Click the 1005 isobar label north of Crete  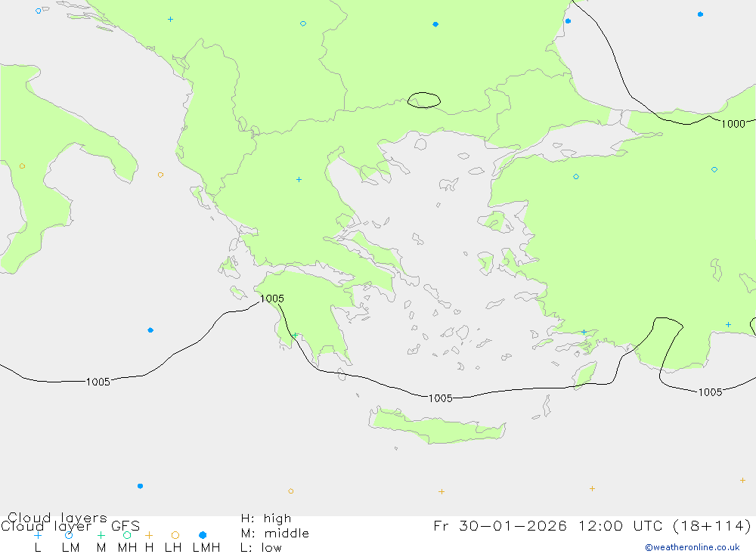click(x=440, y=398)
